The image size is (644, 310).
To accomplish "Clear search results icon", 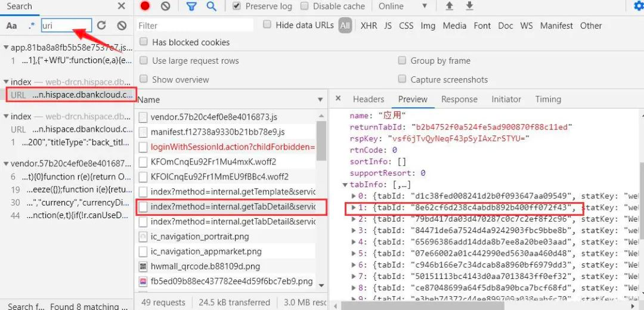I will [x=122, y=26].
